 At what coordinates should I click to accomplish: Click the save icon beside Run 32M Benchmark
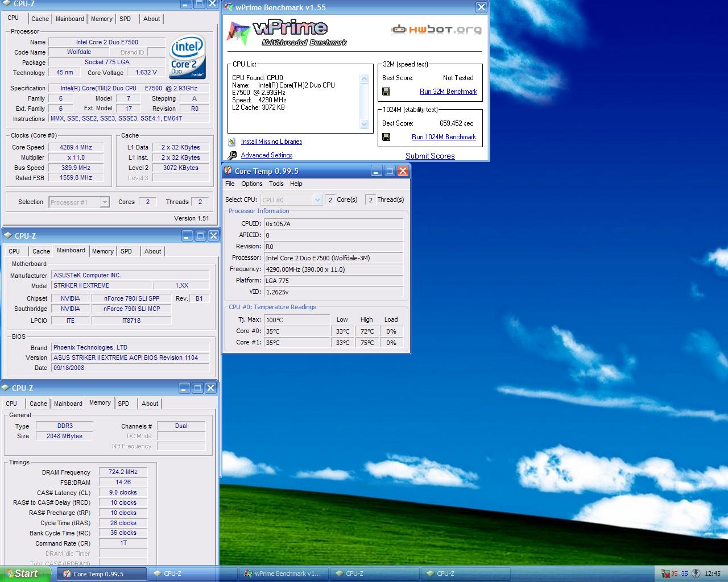tap(386, 92)
